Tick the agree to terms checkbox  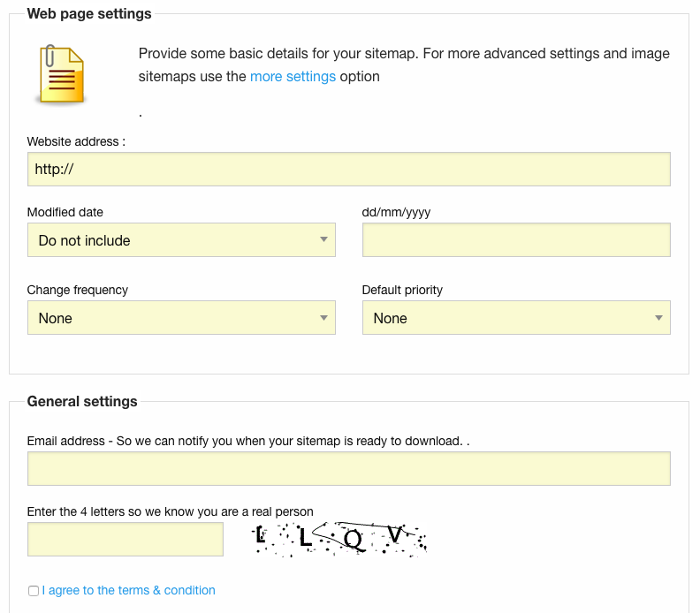[x=34, y=591]
